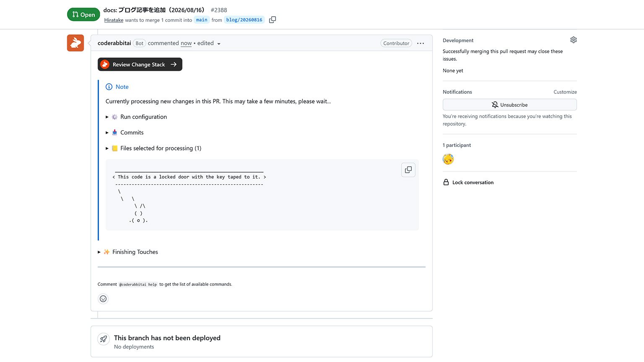Copy the head branch name icon
This screenshot has height=362, width=644.
tap(272, 20)
